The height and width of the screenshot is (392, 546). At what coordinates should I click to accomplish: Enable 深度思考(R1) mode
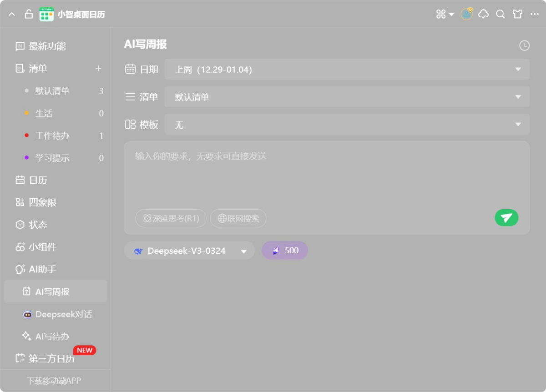[171, 218]
